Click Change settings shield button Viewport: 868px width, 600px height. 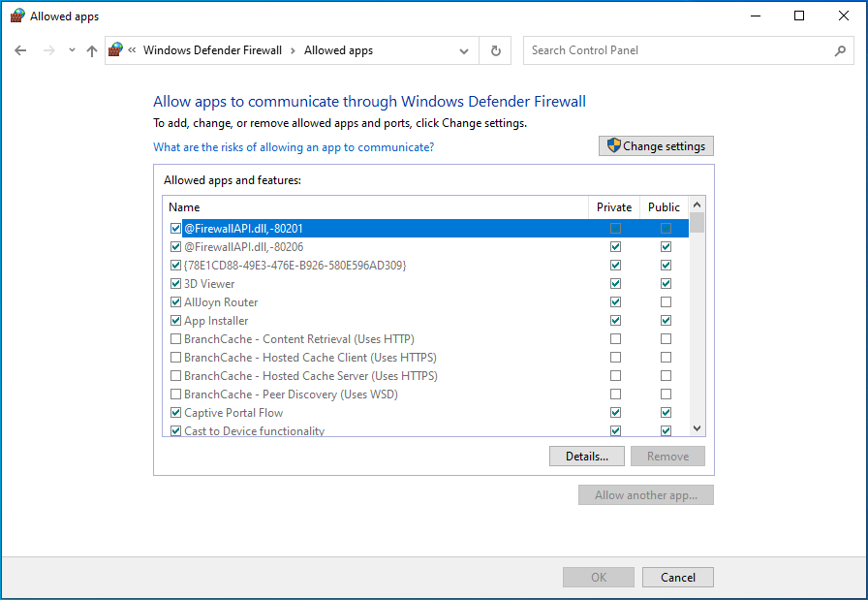[656, 146]
